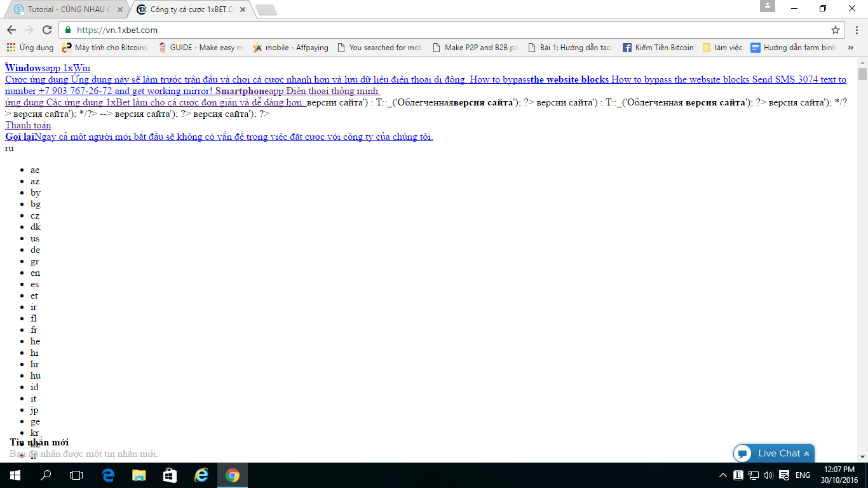Open Windows taskbar search

point(46,475)
